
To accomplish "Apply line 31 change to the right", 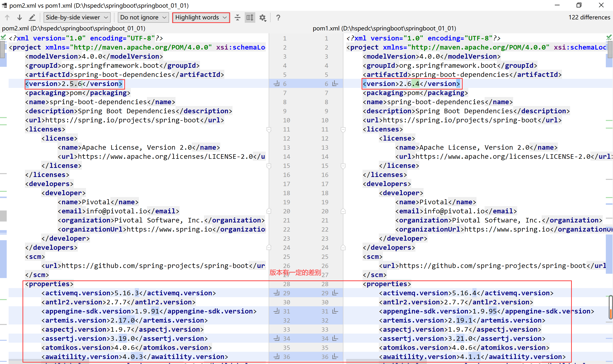I will coord(277,311).
